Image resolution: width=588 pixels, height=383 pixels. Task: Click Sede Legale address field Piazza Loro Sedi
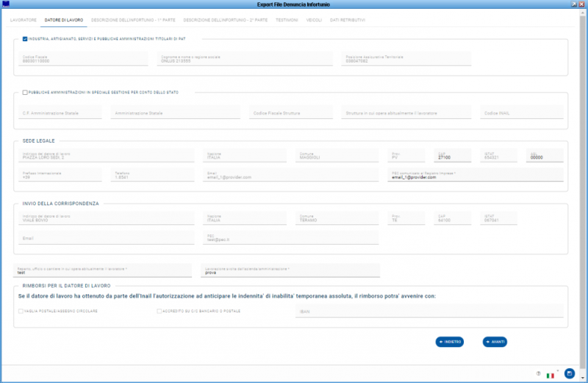point(106,155)
